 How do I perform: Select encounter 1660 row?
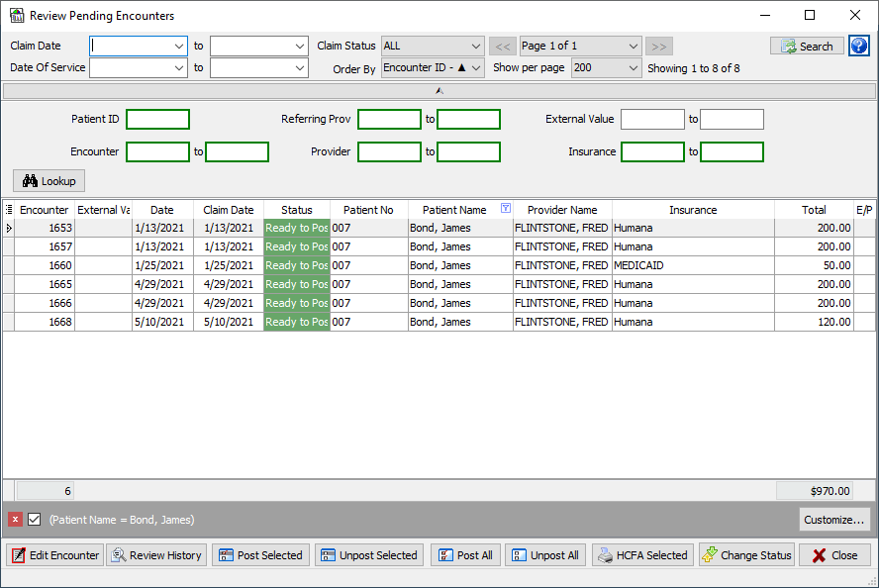[x=439, y=265]
